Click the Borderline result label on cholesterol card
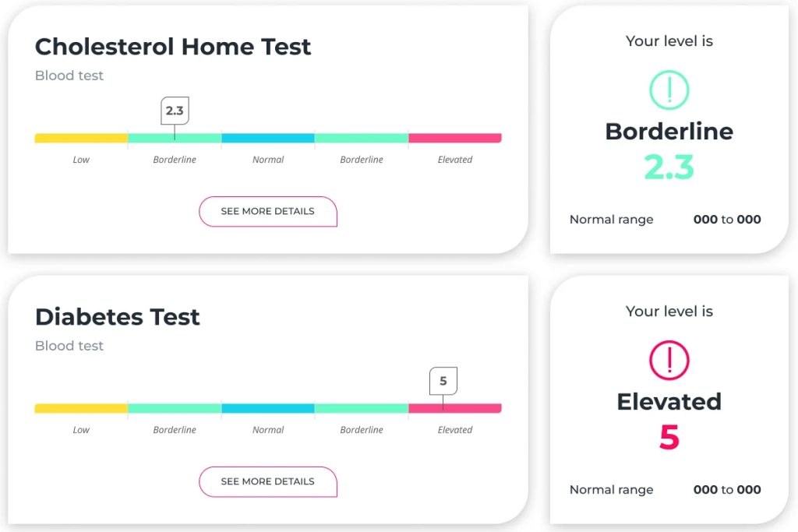The height and width of the screenshot is (532, 798). 669,131
